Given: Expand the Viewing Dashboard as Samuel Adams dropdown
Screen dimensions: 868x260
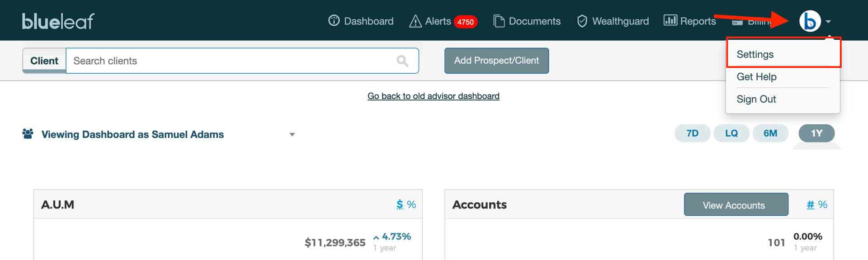Looking at the screenshot, I should pos(292,135).
